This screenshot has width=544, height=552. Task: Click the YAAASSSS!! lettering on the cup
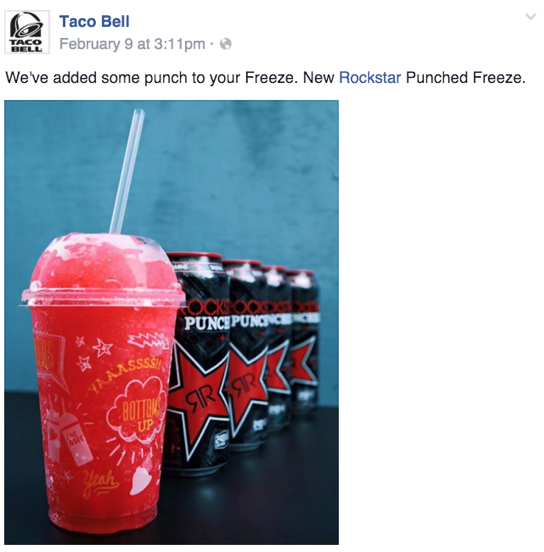[125, 375]
